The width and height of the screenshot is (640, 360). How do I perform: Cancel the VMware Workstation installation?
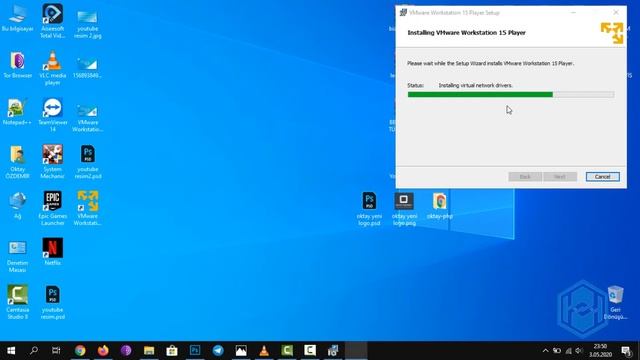[602, 177]
